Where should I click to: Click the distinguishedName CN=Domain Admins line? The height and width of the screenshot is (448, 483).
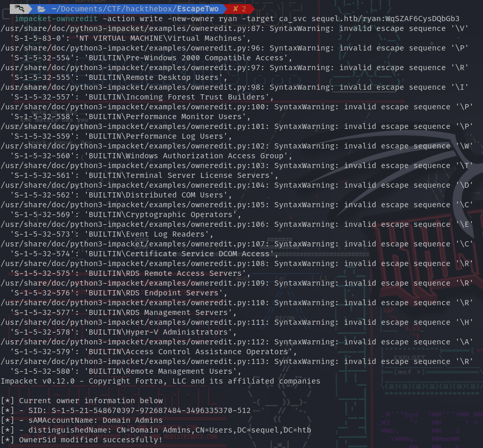coord(156,430)
